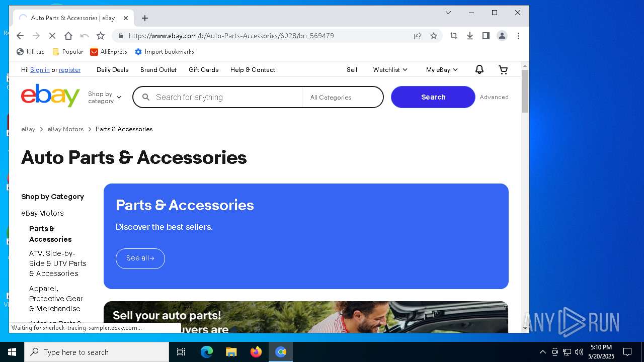Click the crop screenshot toolbar icon
This screenshot has height=362, width=644.
pyautogui.click(x=454, y=36)
